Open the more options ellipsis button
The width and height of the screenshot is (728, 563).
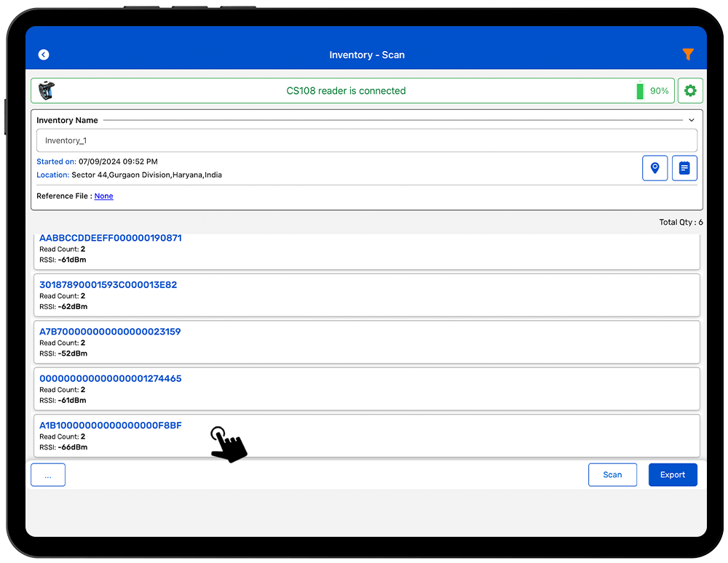[x=48, y=475]
